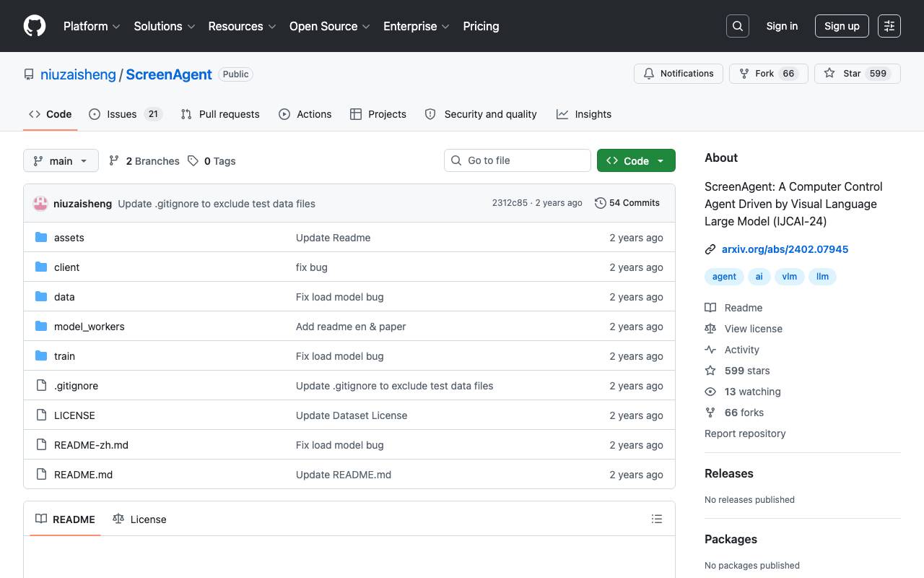The height and width of the screenshot is (578, 924).
Task: Click the history clock icon by 54 Commits
Action: (600, 203)
